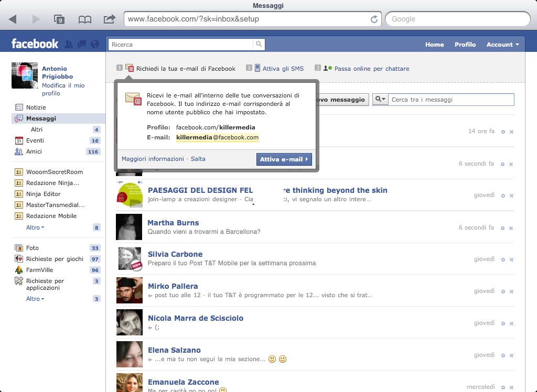The height and width of the screenshot is (392, 537).
Task: Toggle read status of Silvia Carbone message
Action: 503,259
